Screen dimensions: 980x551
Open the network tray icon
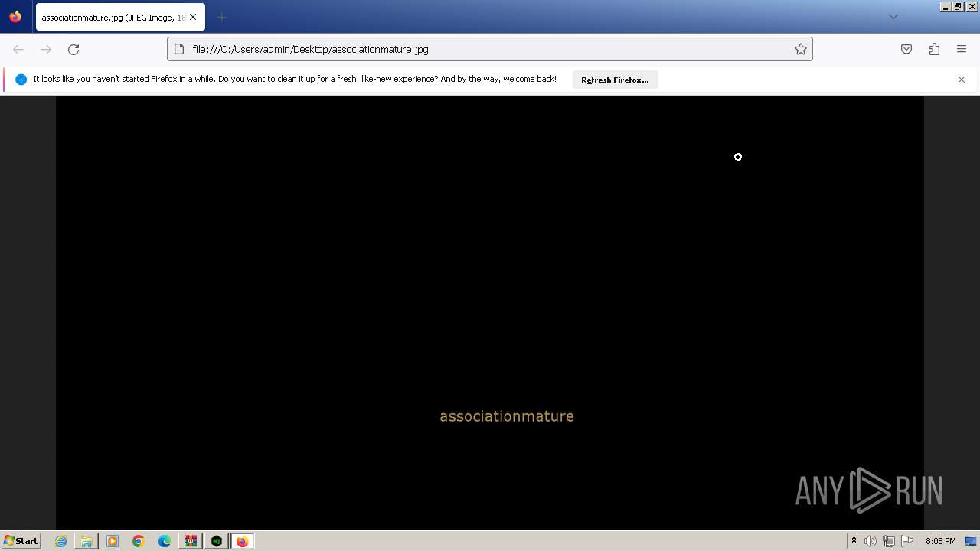click(889, 541)
